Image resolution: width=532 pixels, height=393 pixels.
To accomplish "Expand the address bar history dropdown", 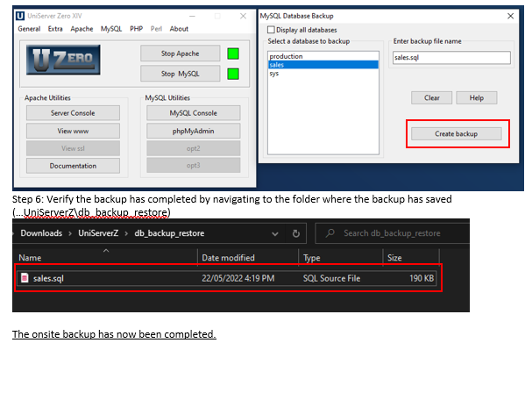I will click(275, 233).
